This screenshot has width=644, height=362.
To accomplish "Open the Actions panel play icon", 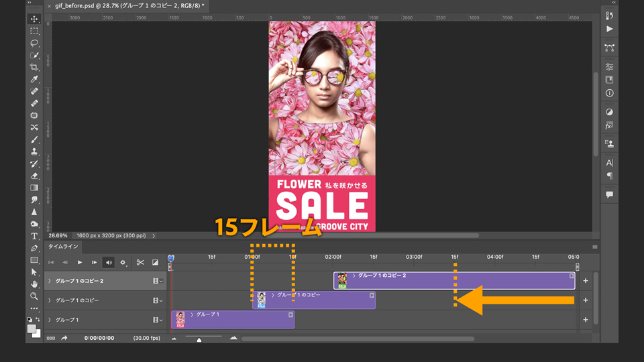I will tap(610, 29).
